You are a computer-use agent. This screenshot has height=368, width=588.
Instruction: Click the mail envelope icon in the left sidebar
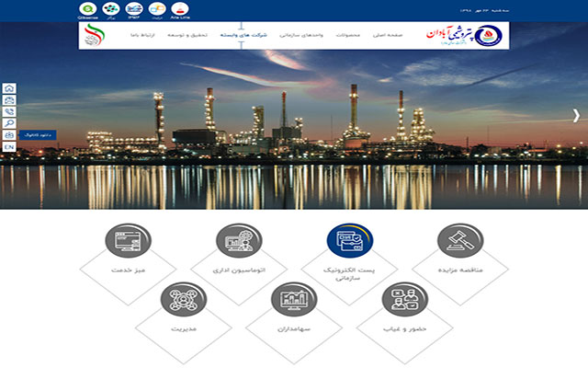pyautogui.click(x=9, y=100)
